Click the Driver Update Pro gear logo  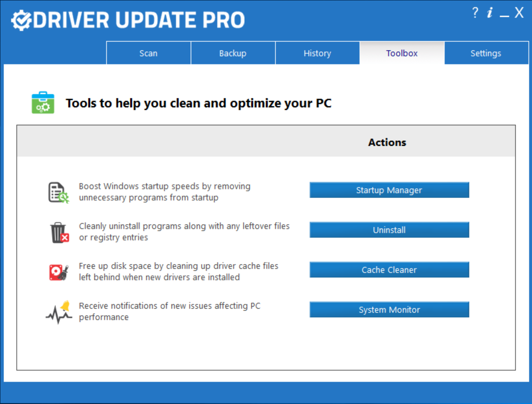pos(21,19)
